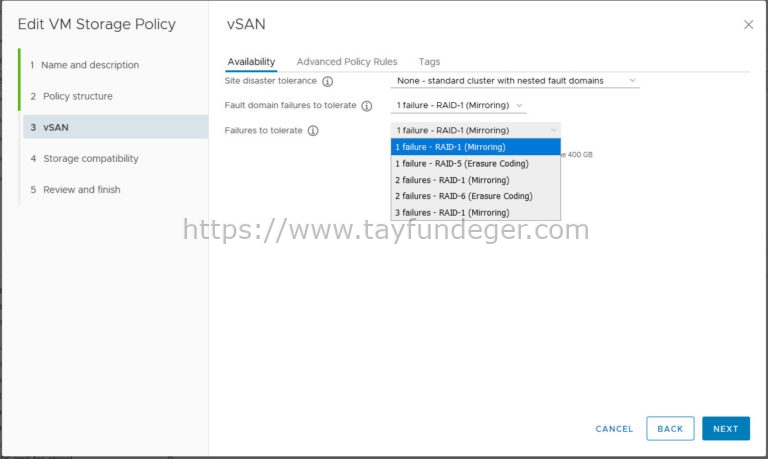Click CANCEL to discard policy edits
The image size is (768, 459).
pos(614,429)
